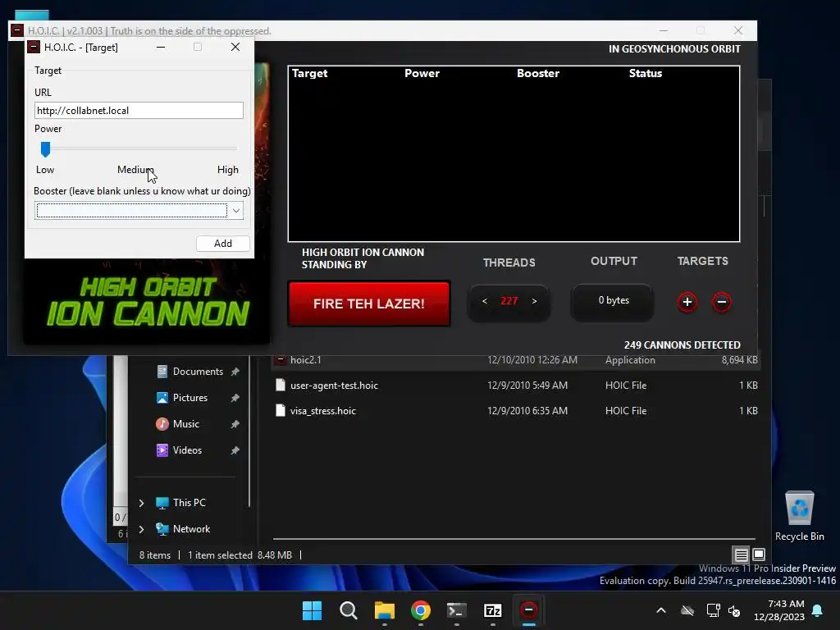Screen dimensions: 840x630
Task: Click the visa_stress.hoic file icon
Action: click(281, 410)
